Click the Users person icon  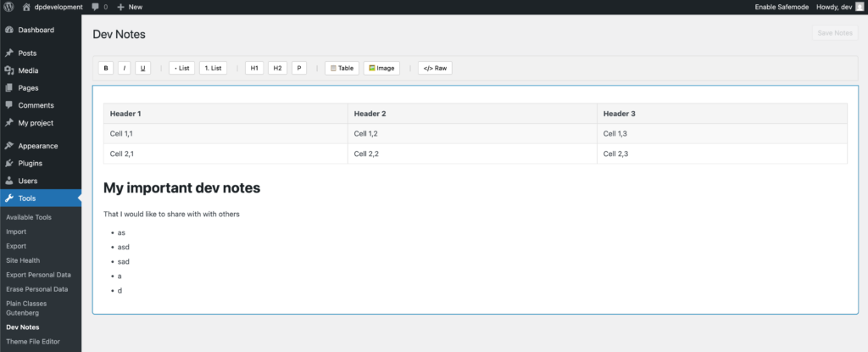pos(8,181)
